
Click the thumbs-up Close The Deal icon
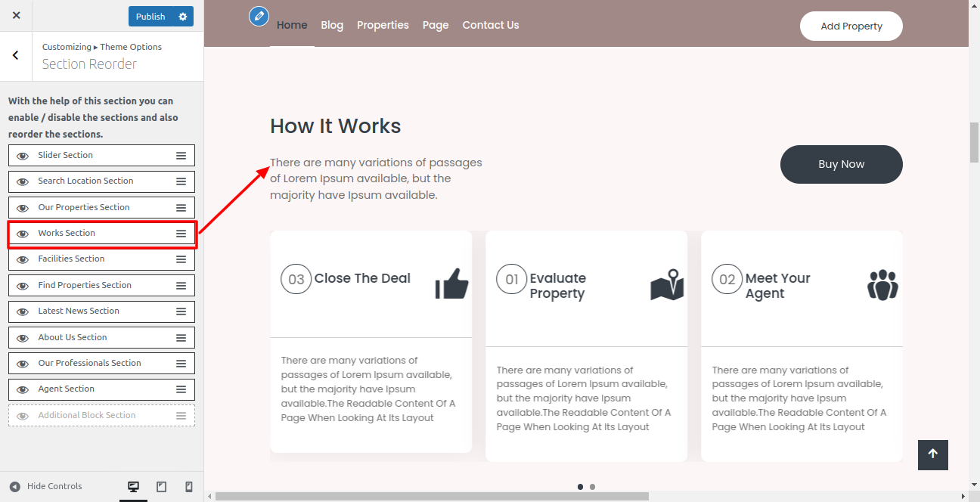click(451, 284)
